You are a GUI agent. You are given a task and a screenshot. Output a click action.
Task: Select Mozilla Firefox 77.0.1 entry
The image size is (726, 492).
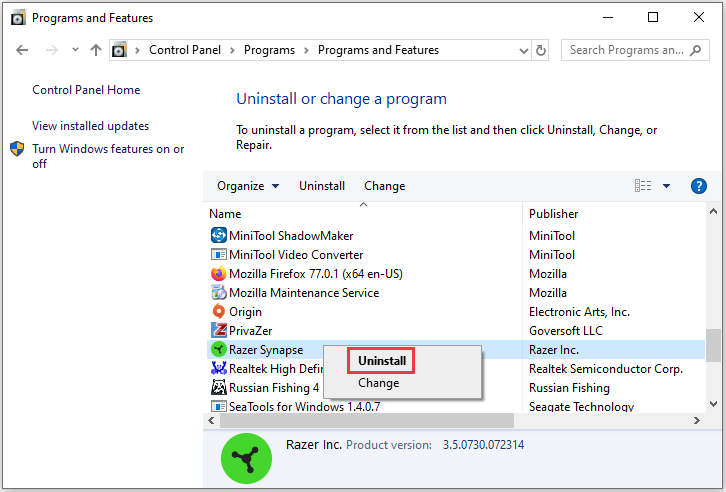(x=316, y=274)
